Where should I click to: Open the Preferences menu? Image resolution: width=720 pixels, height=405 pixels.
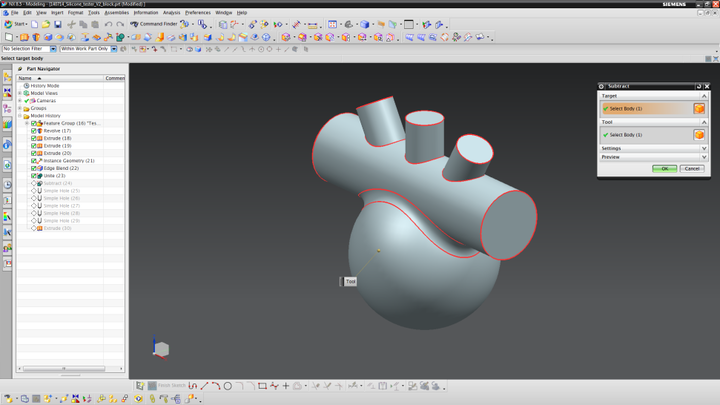click(197, 13)
